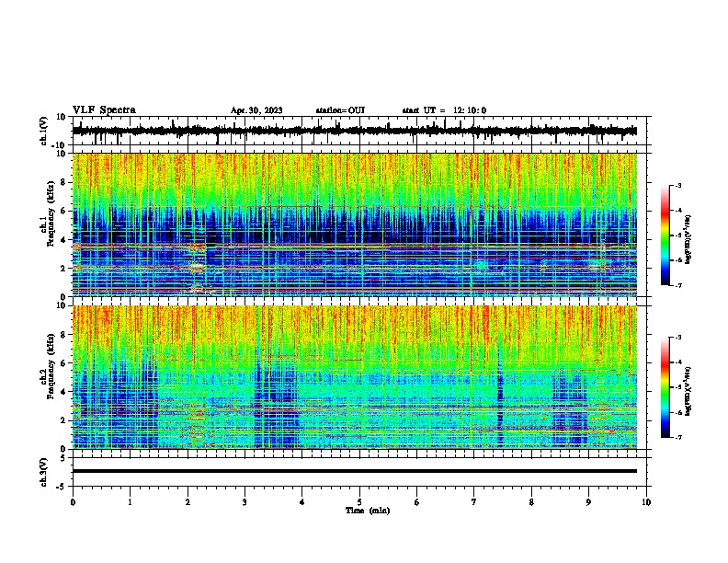728x563 pixels.
Task: Click time axis tick label "0"
Action: coord(73,502)
